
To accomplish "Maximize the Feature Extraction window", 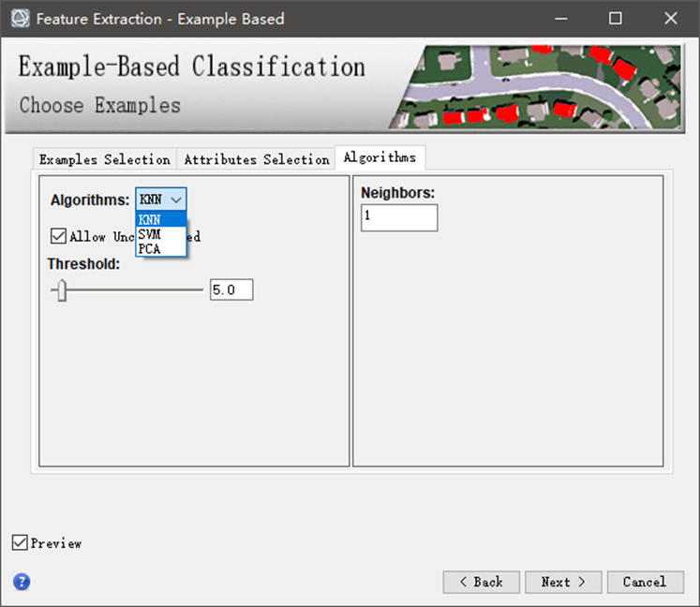I will (615, 19).
